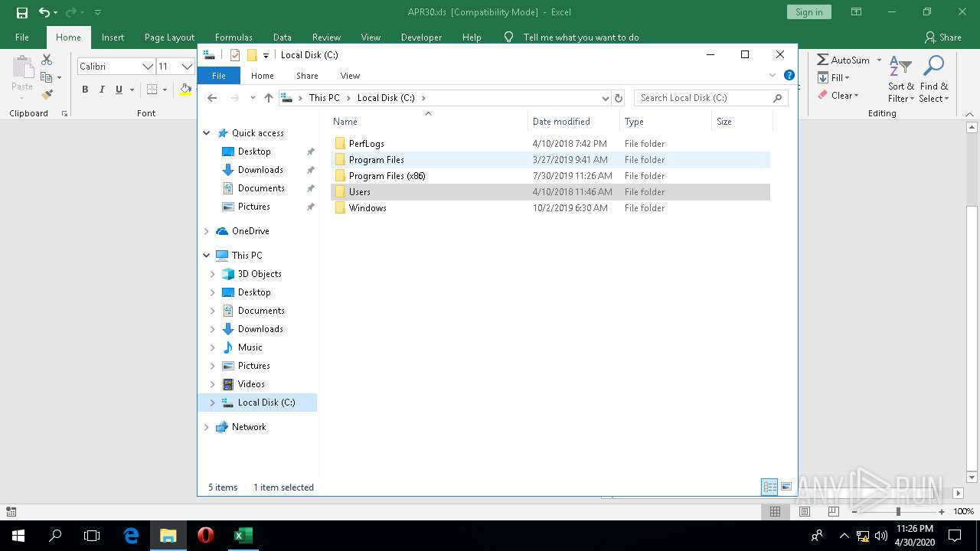Open Excel's Formulas tab

[234, 37]
